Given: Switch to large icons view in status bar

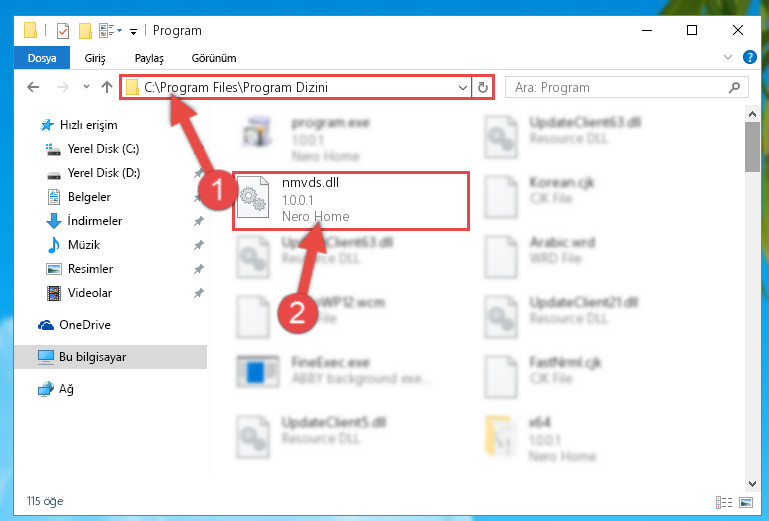Looking at the screenshot, I should tap(746, 502).
